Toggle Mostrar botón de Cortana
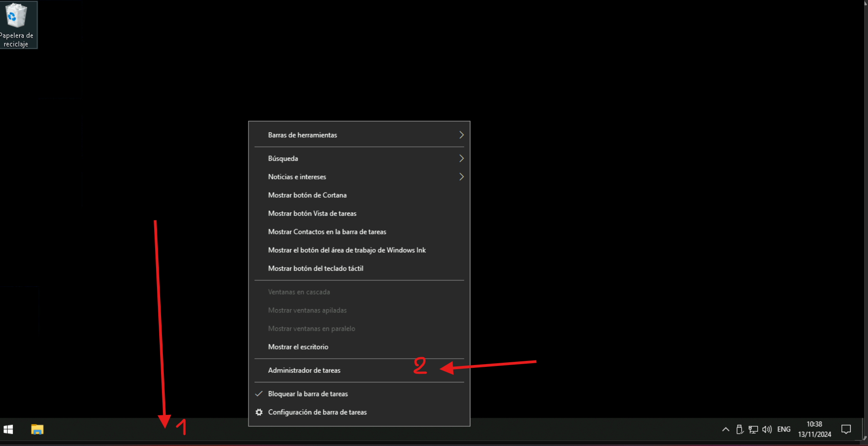The image size is (868, 446). pyautogui.click(x=307, y=195)
